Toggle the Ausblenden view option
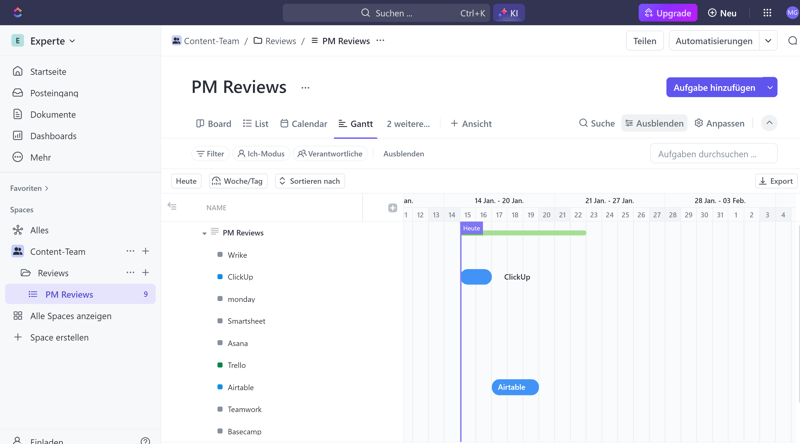 pos(653,124)
